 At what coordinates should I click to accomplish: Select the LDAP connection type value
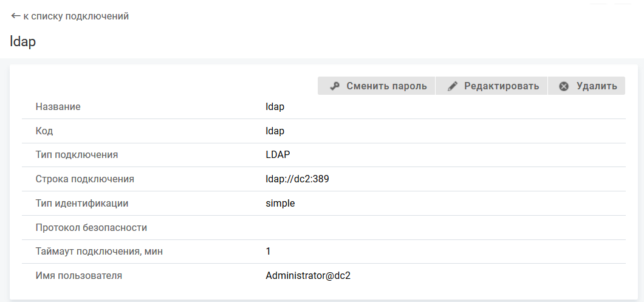tap(278, 155)
